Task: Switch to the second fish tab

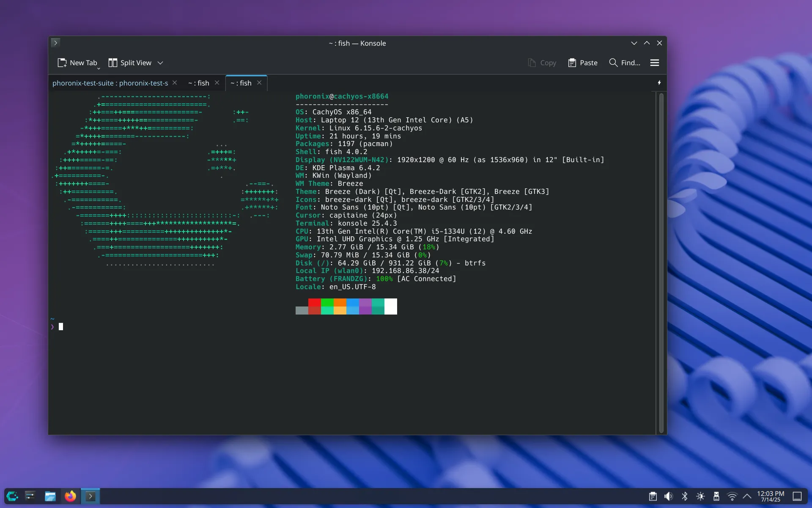Action: (198, 83)
